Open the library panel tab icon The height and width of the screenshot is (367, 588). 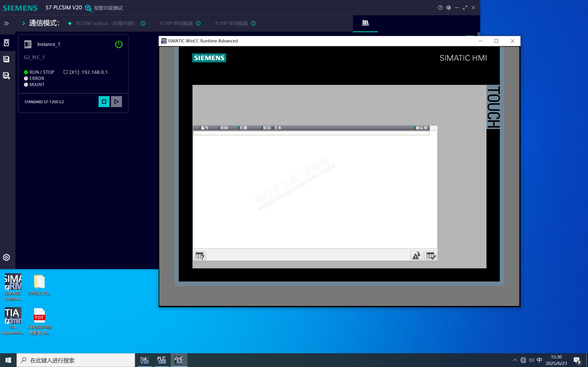pos(365,23)
